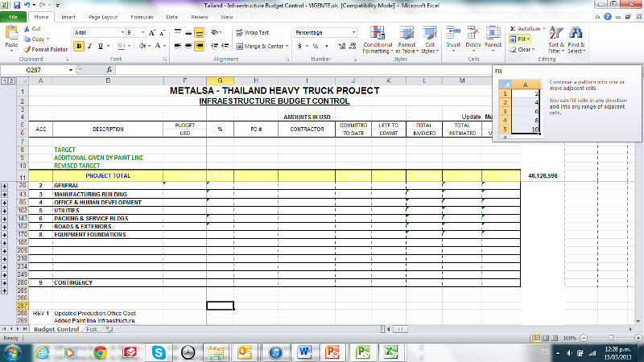Open Format as Table gallery
The image size is (644, 362).
click(407, 33)
